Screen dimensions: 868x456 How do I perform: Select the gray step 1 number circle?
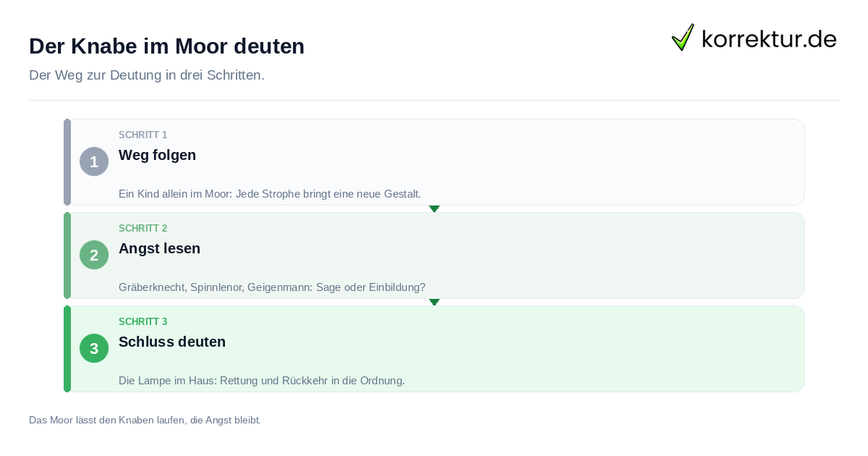tap(94, 161)
